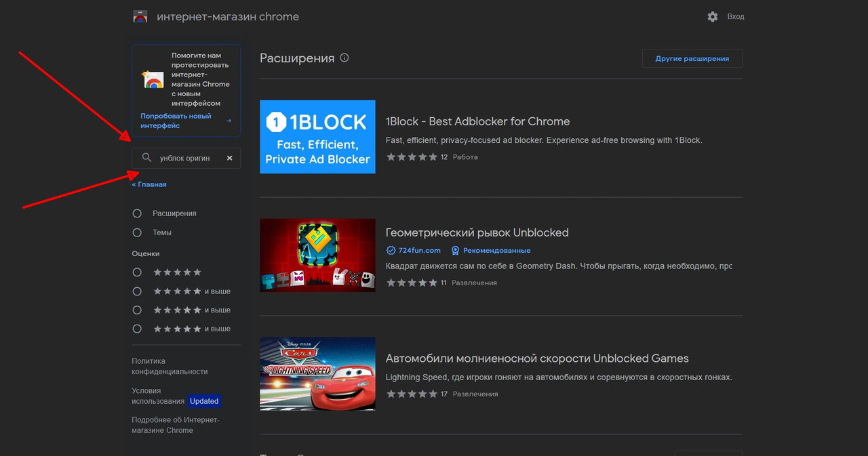Open the Geometry Dash Unblocked thumbnail
This screenshot has width=868, height=456.
tap(317, 255)
